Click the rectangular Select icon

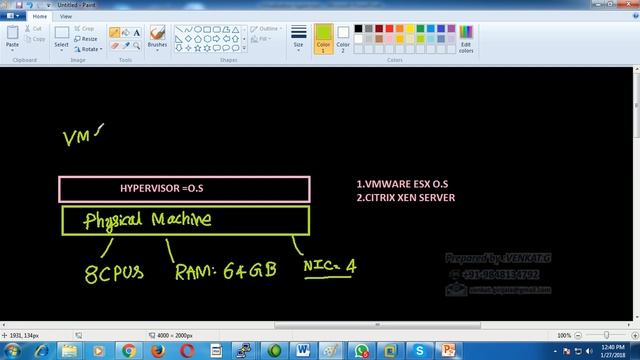(x=62, y=33)
